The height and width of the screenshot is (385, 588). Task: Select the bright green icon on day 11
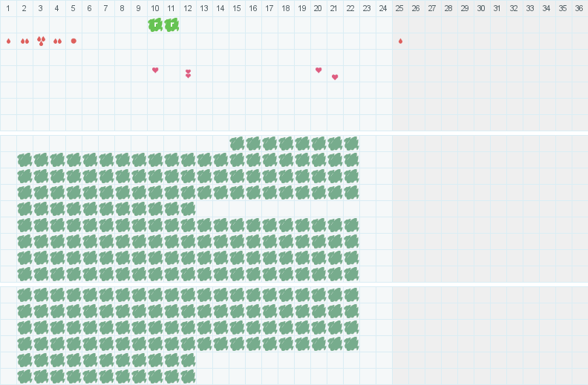(x=171, y=25)
